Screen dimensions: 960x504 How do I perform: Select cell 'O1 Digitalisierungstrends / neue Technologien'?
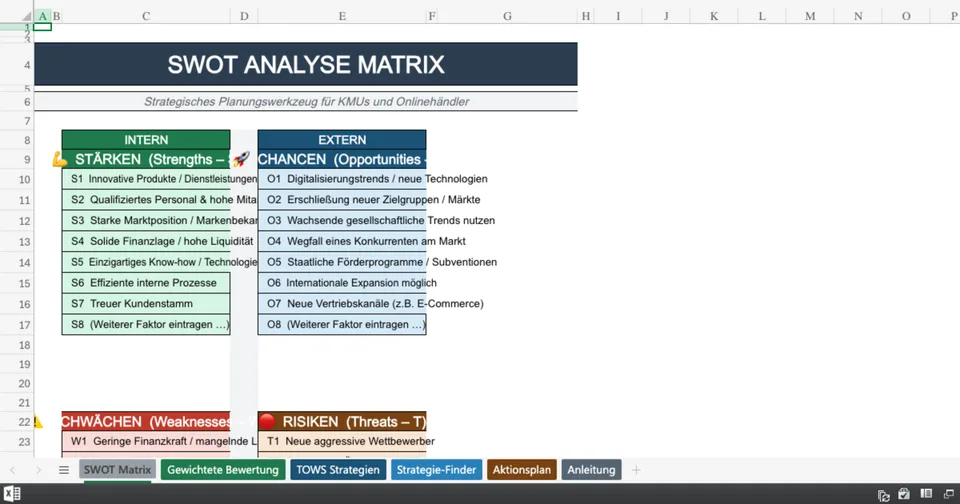(x=342, y=179)
